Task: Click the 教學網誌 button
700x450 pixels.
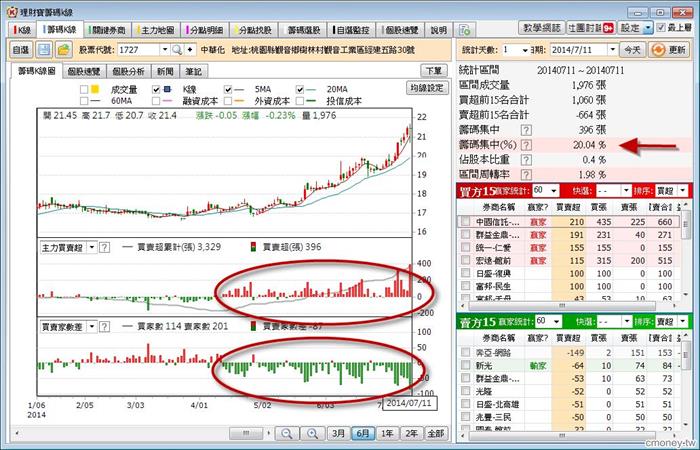Action: tap(542, 28)
